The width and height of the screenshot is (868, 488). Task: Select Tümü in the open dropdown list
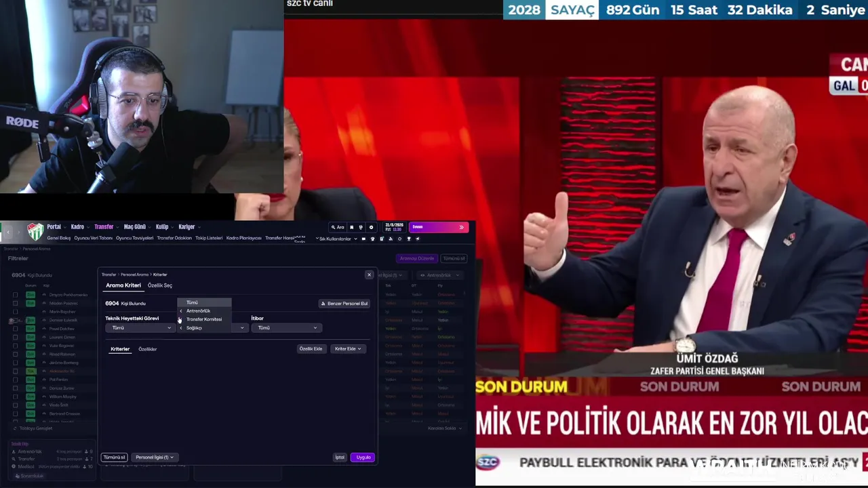[204, 302]
